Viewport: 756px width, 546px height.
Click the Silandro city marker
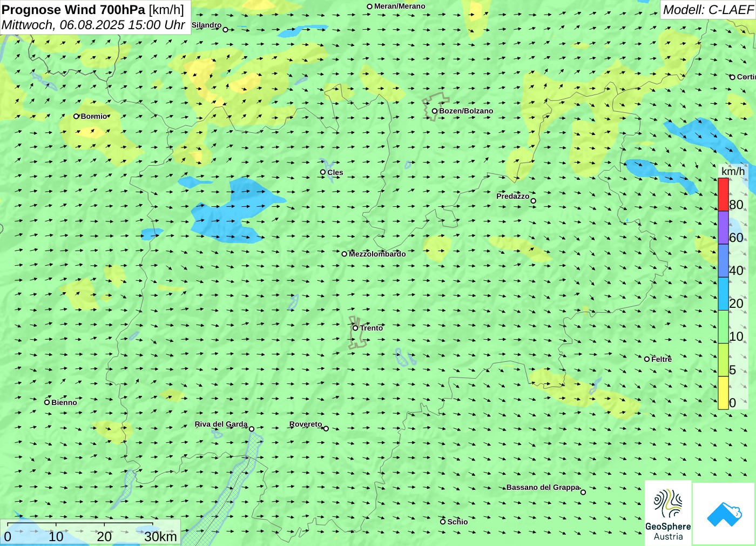[225, 30]
